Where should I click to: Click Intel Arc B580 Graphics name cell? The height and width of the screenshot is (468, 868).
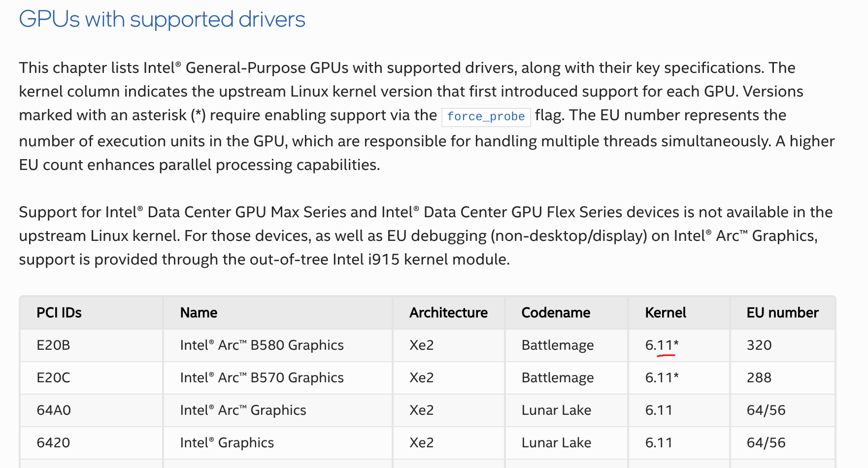coord(262,345)
